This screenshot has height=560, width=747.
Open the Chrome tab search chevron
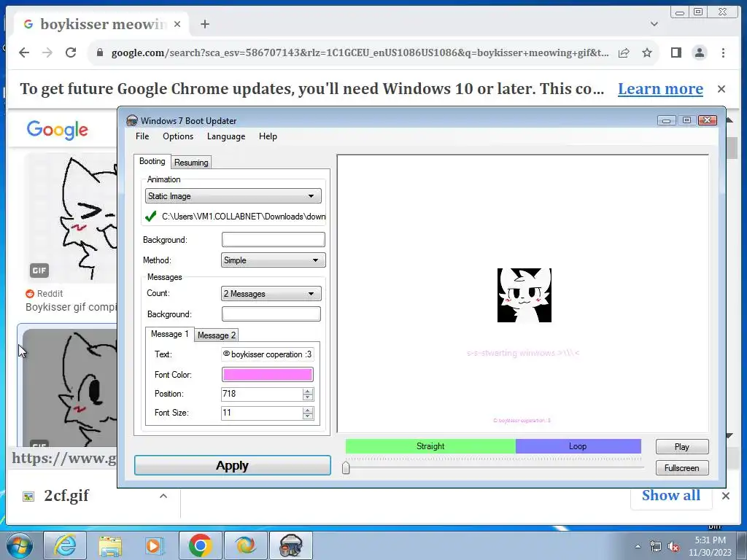point(654,24)
